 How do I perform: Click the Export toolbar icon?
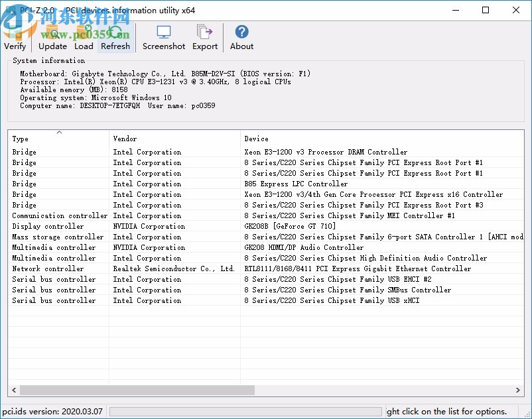(205, 38)
